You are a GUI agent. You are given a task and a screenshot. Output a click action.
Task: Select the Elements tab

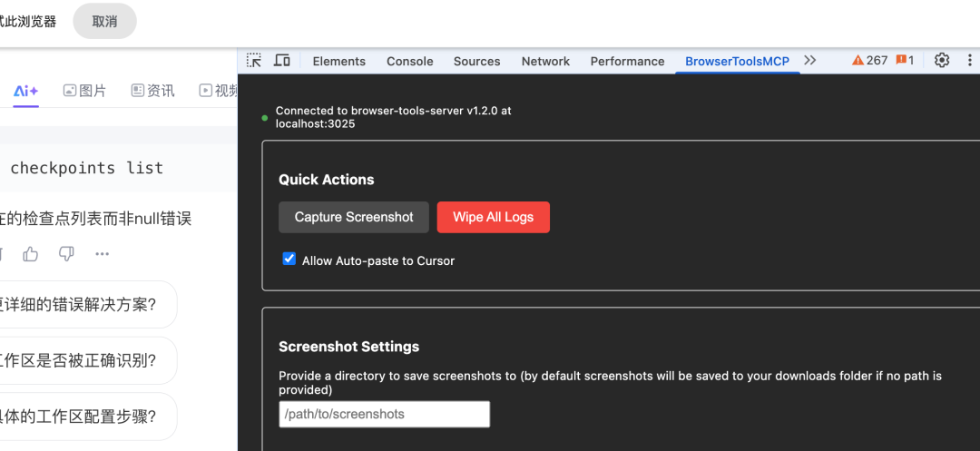tap(338, 62)
